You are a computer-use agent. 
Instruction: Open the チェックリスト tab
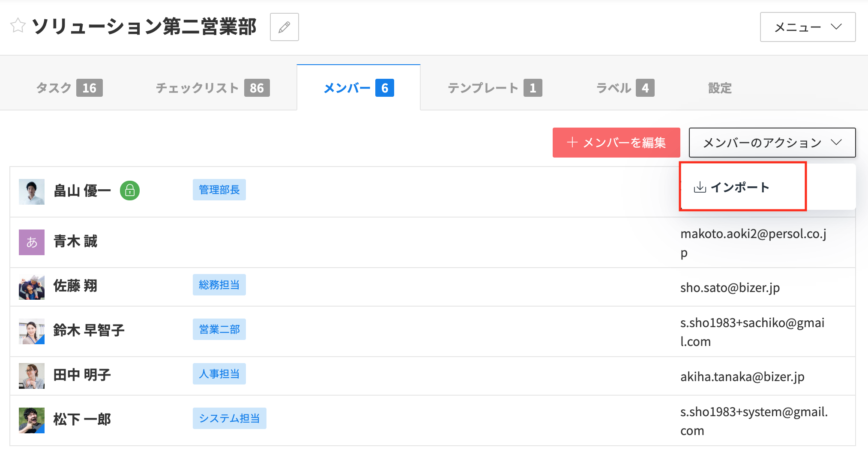point(213,88)
